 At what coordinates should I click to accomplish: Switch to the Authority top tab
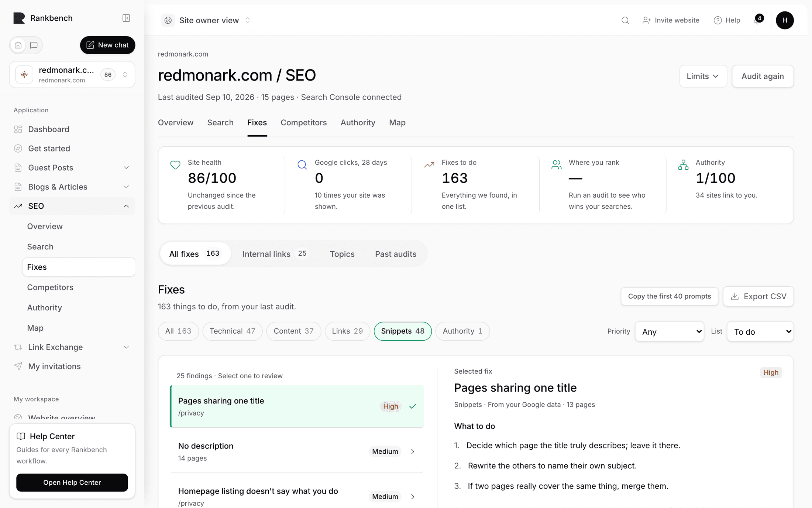358,123
